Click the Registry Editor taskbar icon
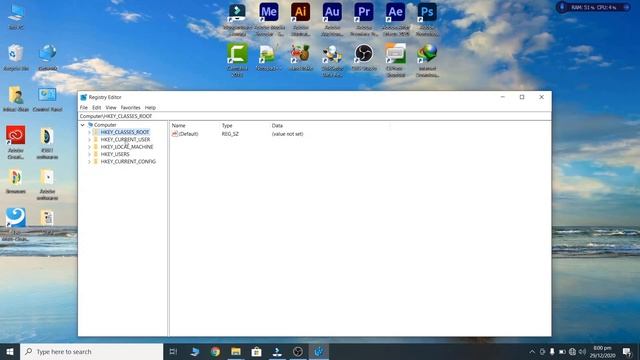The image size is (640, 360). [319, 351]
